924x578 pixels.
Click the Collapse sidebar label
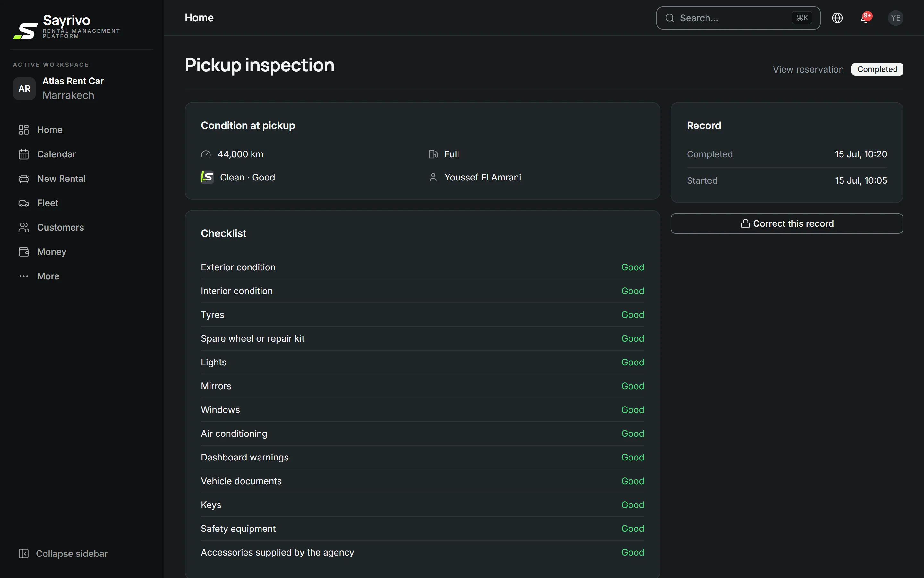click(x=72, y=554)
